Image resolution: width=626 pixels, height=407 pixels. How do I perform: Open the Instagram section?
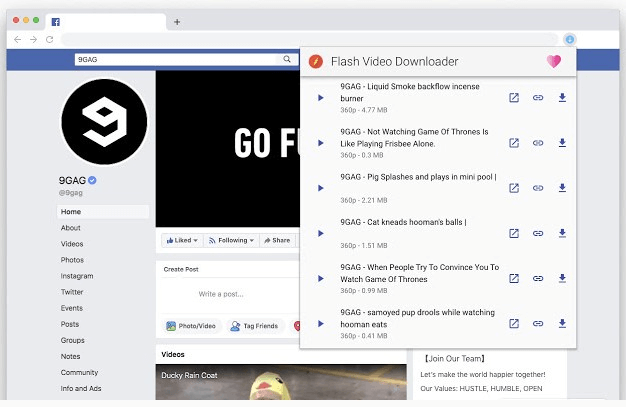click(x=77, y=276)
